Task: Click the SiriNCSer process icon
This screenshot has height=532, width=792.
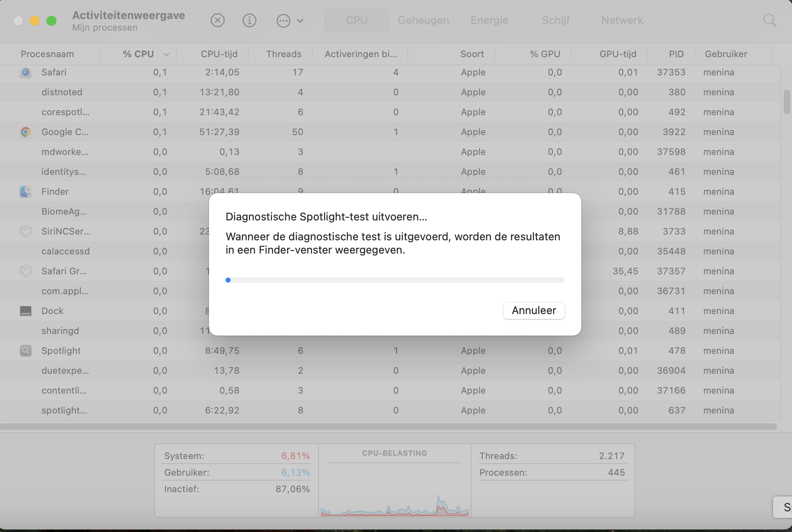Action: coord(25,231)
